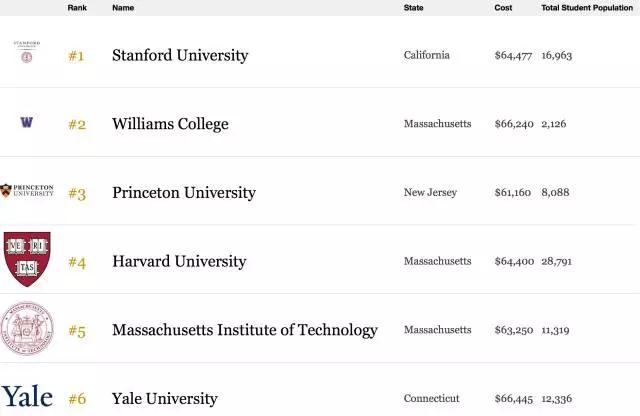Sort by the State column header

coord(413,8)
